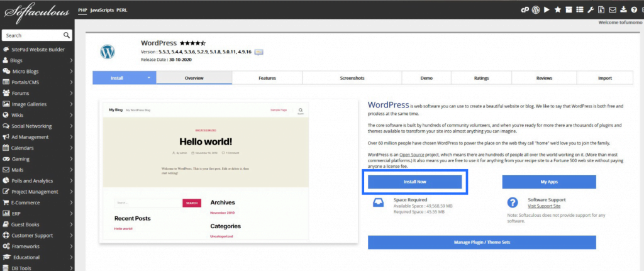Expand the Project Management category chevron

pyautogui.click(x=72, y=192)
